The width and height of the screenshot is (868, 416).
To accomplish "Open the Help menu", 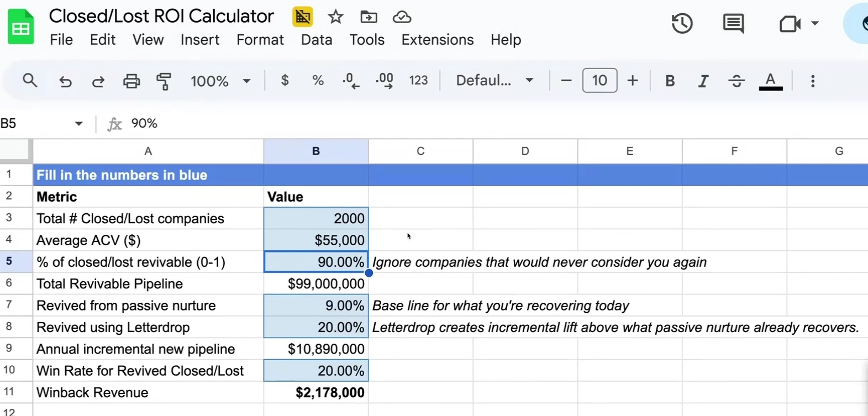I will pyautogui.click(x=506, y=40).
